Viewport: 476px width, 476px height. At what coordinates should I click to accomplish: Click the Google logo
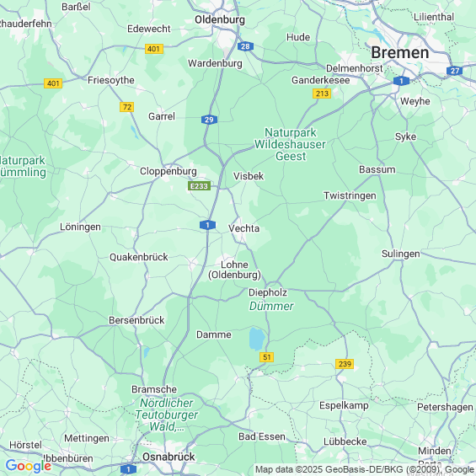tap(29, 466)
